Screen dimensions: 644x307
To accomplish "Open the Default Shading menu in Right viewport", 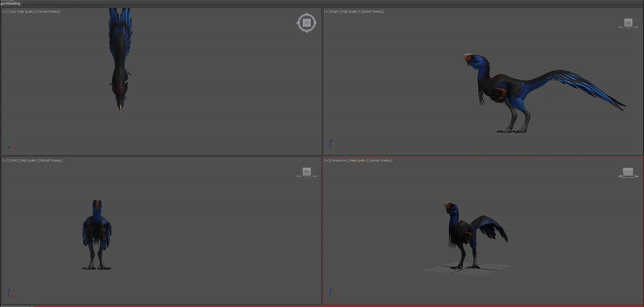I will [373, 11].
